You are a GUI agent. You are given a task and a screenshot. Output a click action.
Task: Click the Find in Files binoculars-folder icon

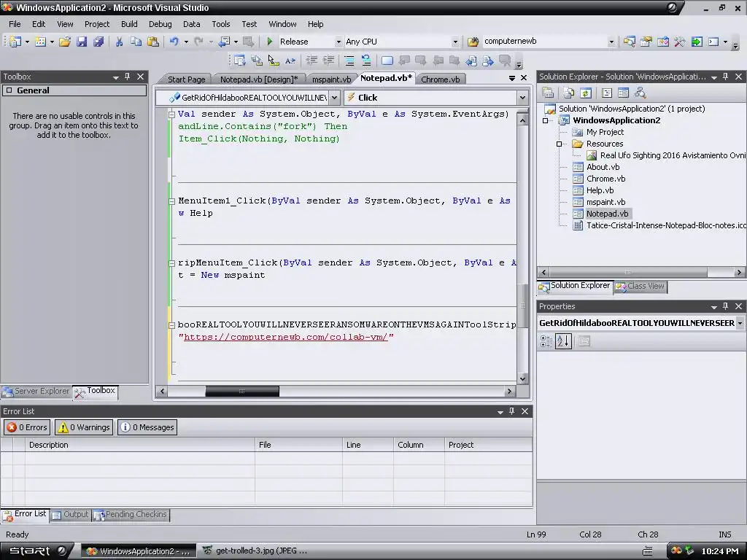click(x=473, y=42)
